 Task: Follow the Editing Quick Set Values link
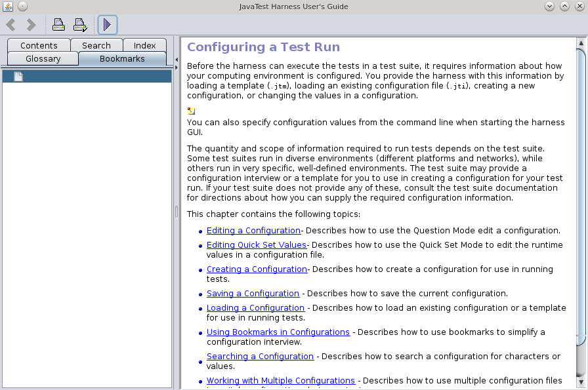(x=256, y=244)
